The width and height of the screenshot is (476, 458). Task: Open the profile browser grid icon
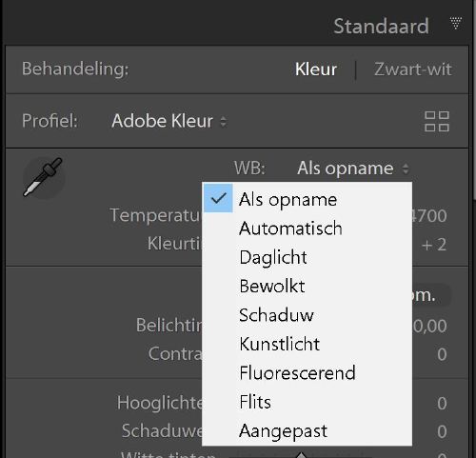[x=437, y=121]
